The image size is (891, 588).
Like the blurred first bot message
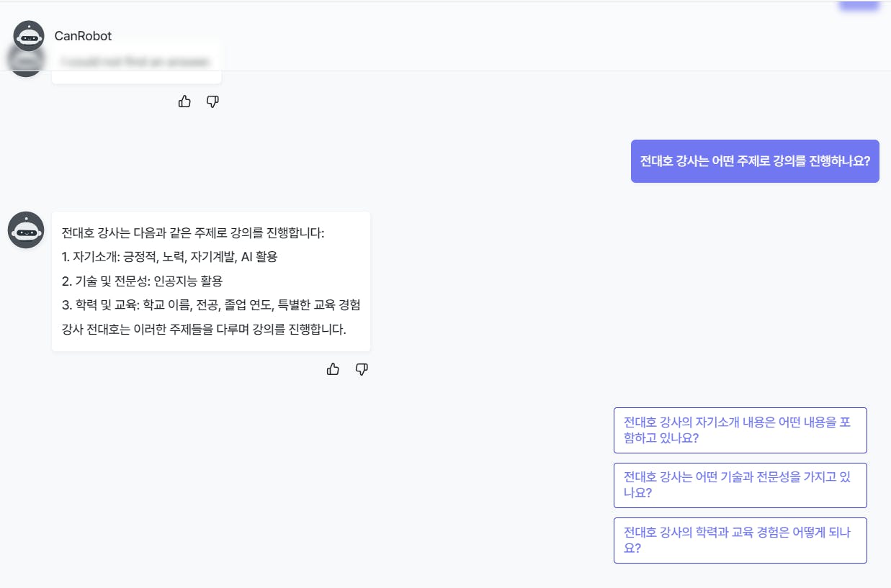coord(184,101)
